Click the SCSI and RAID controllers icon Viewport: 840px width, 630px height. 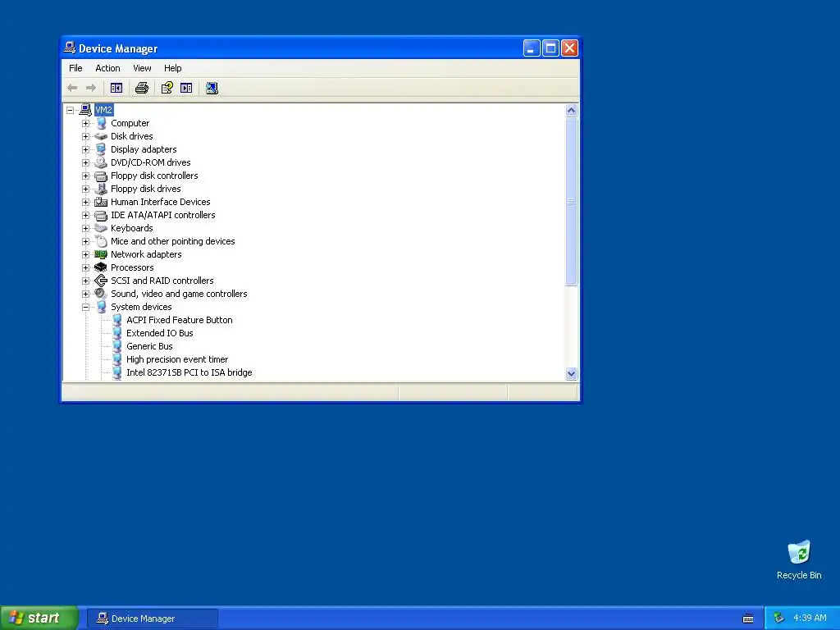click(101, 281)
